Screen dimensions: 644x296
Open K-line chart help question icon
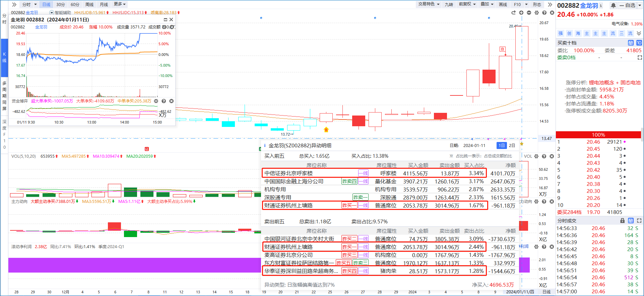[544, 13]
